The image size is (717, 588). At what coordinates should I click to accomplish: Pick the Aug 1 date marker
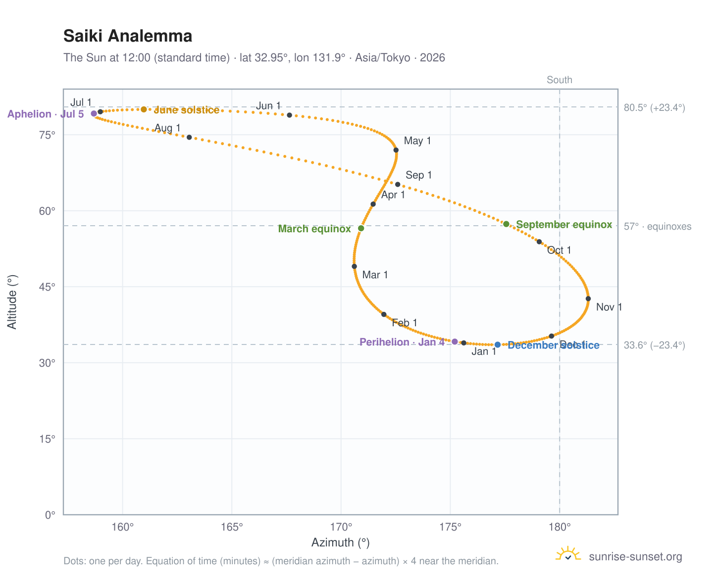(189, 137)
